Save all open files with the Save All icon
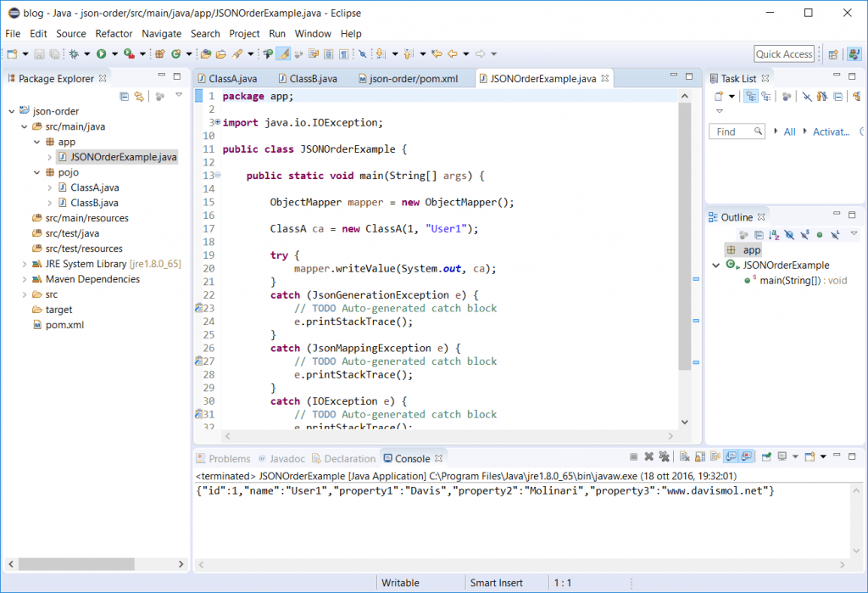 [x=54, y=53]
